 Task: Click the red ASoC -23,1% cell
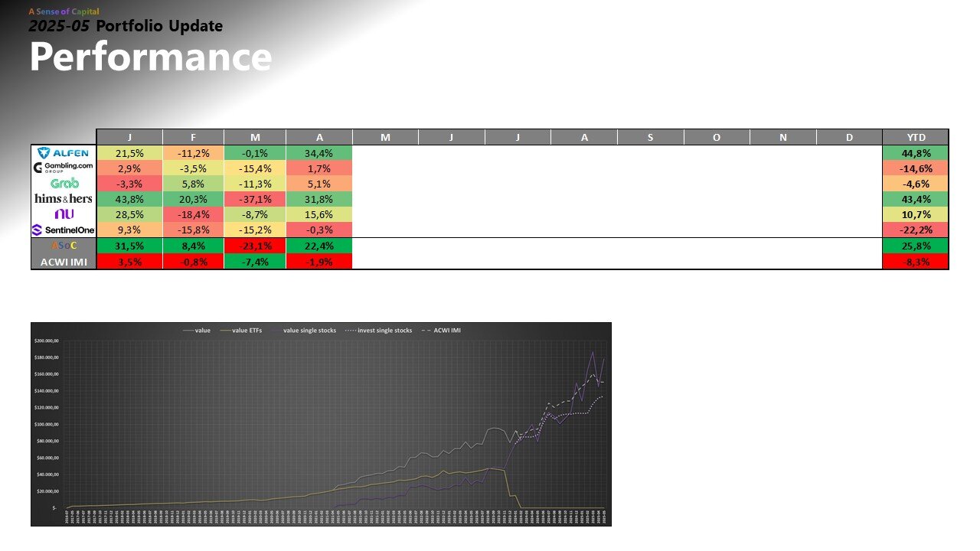coord(255,246)
